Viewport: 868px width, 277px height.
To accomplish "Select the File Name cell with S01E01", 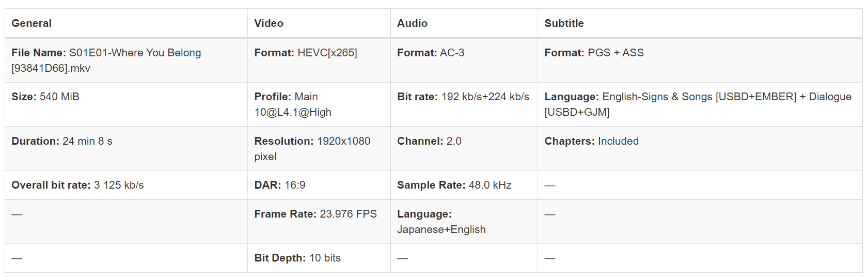I will 126,60.
